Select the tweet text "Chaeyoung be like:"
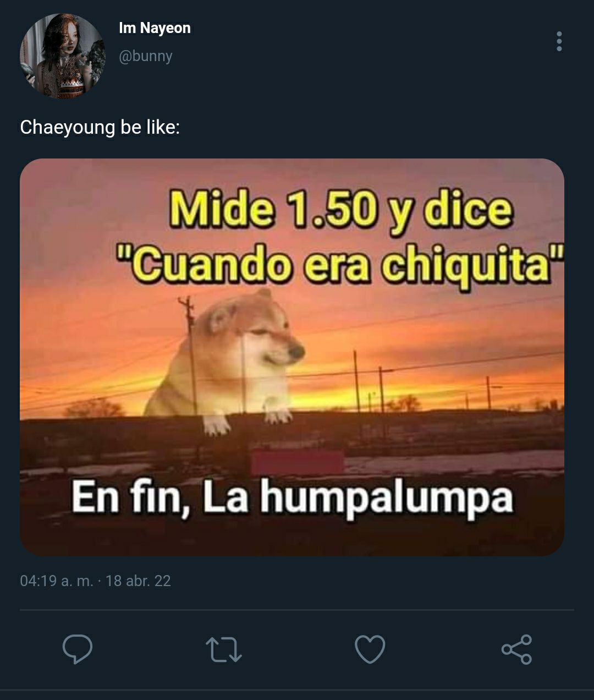The width and height of the screenshot is (594, 700). click(x=100, y=127)
